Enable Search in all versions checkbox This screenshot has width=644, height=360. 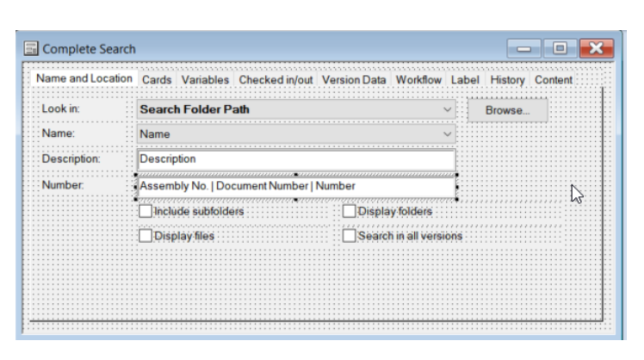click(x=350, y=235)
